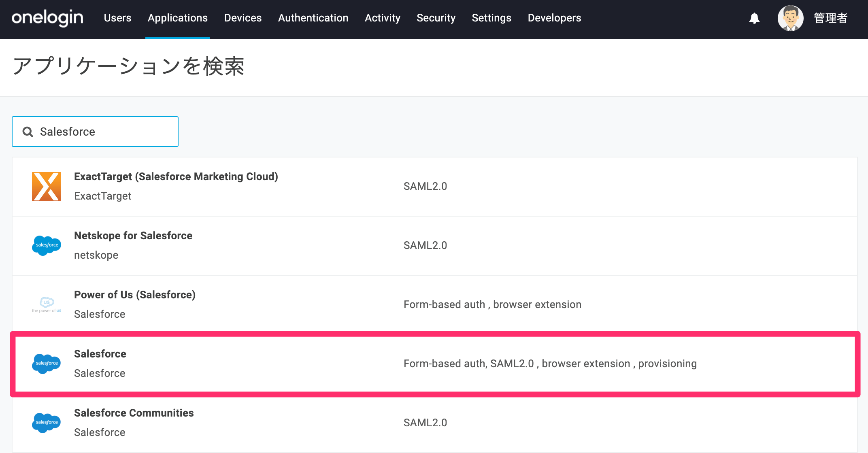Focus the Salesforce search field
Viewport: 868px width, 453px height.
95,132
